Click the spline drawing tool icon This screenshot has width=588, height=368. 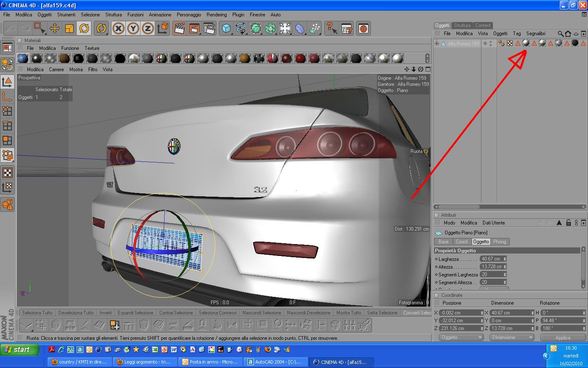pyautogui.click(x=241, y=28)
